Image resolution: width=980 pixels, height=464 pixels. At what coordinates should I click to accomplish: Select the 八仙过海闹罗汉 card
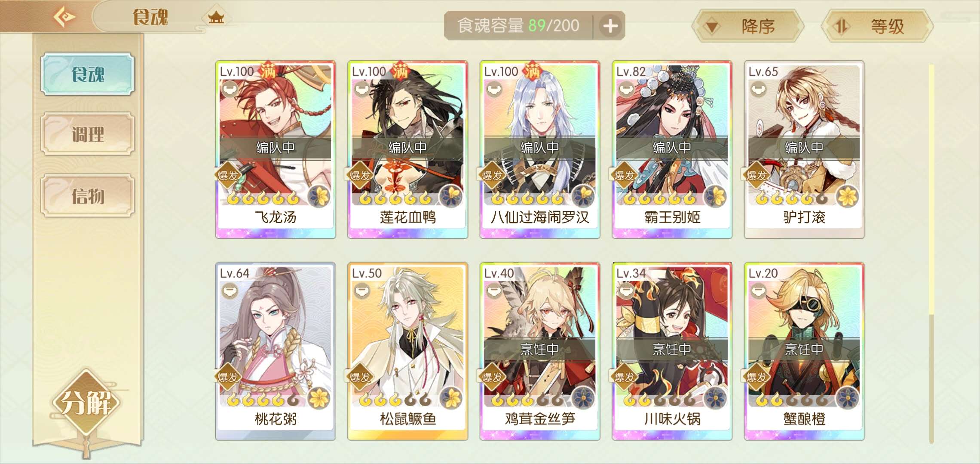[540, 150]
